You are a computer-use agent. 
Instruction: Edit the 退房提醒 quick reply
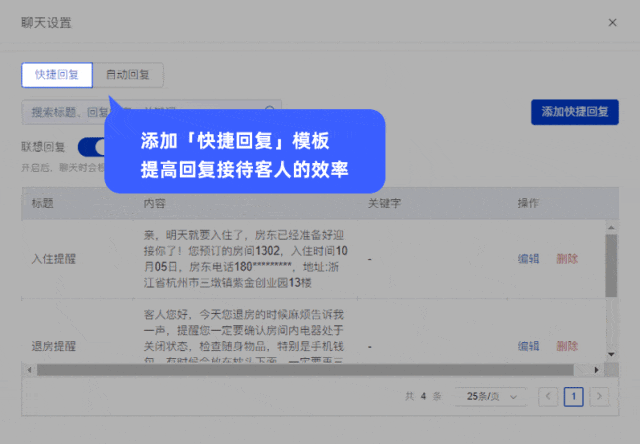(528, 346)
